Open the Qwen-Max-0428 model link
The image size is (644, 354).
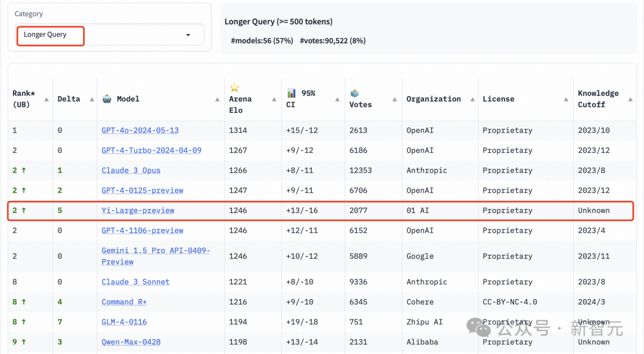[x=131, y=342]
